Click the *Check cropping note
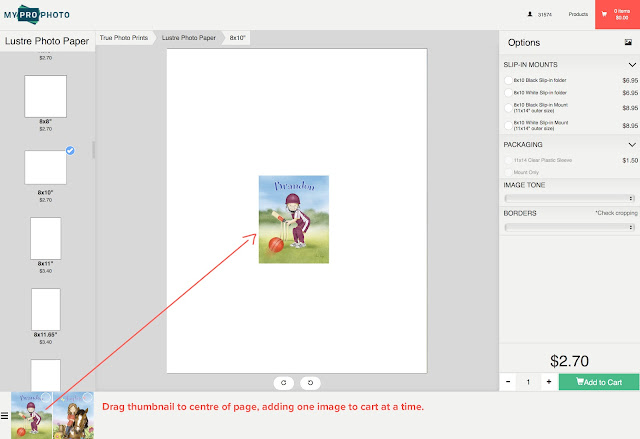Screen dimensions: 640x439 point(616,213)
